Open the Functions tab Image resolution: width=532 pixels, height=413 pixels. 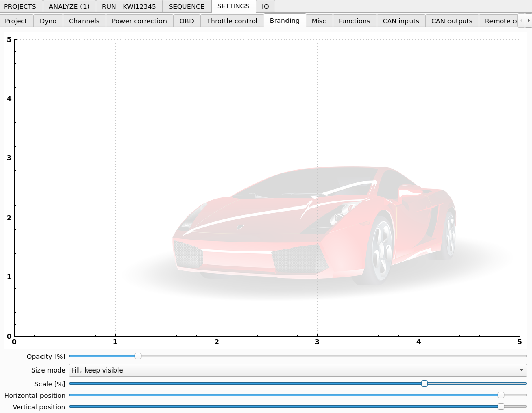coord(354,21)
